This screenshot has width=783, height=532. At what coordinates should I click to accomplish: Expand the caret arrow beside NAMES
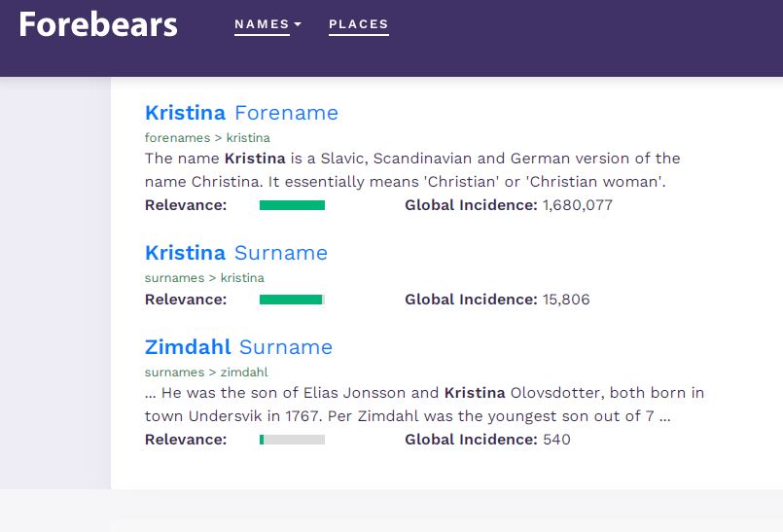click(298, 24)
